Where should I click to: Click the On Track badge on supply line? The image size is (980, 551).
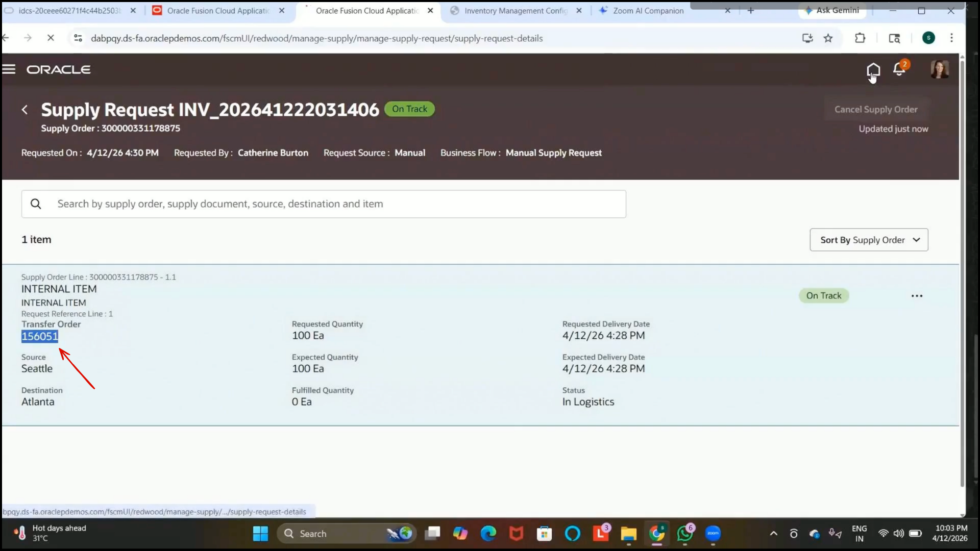824,295
